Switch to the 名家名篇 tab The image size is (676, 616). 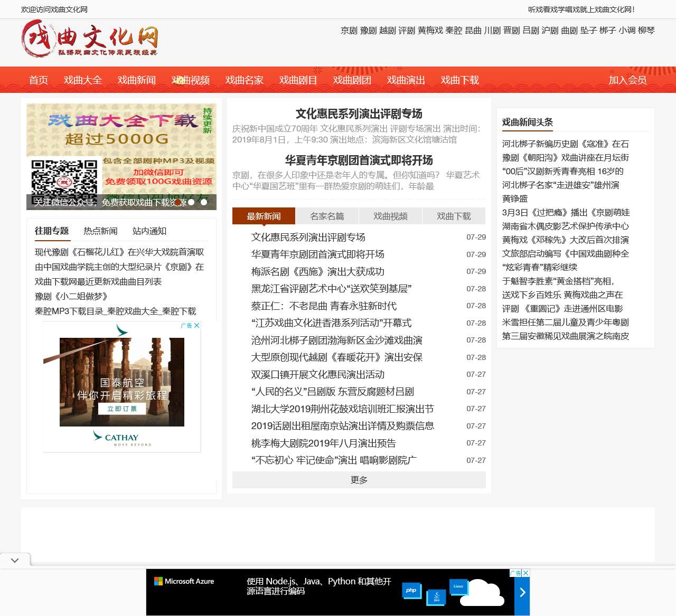[327, 216]
